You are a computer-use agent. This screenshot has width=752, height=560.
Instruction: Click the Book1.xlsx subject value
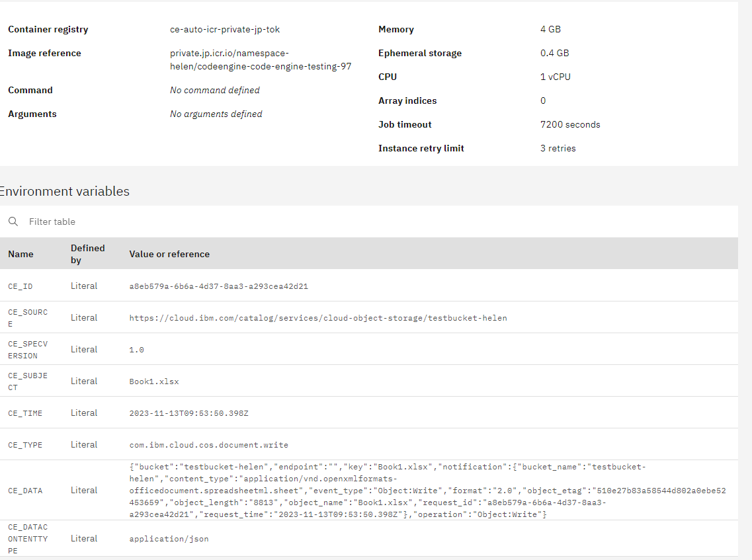pyautogui.click(x=154, y=381)
